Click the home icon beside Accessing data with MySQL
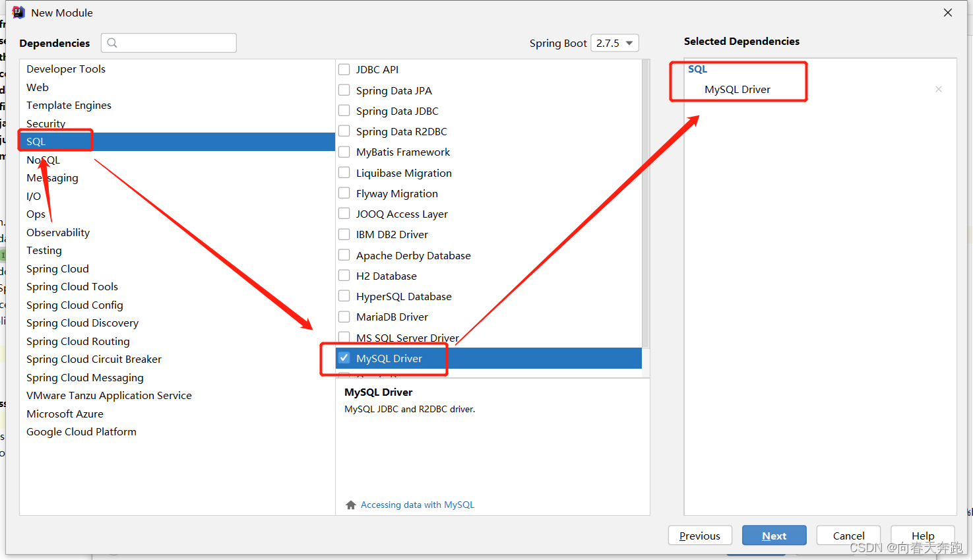973x560 pixels. click(351, 505)
